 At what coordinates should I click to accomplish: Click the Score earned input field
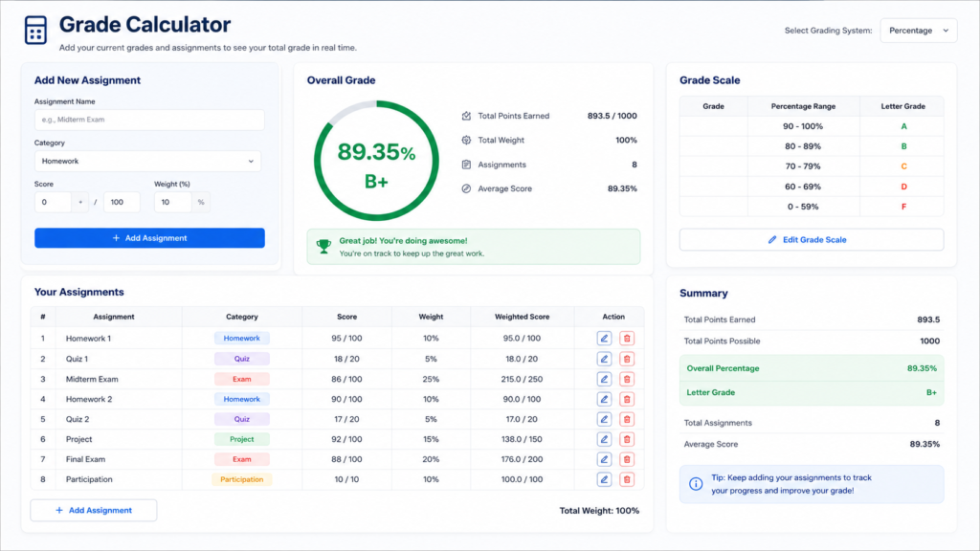pos(53,203)
